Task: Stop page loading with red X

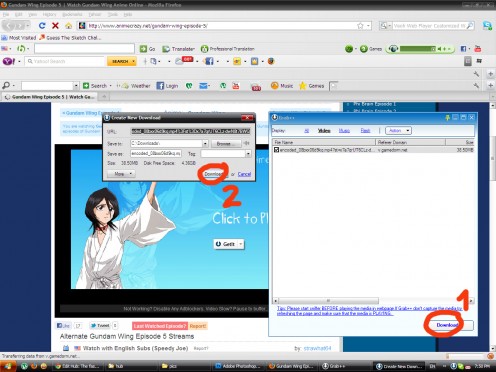Action: point(55,26)
